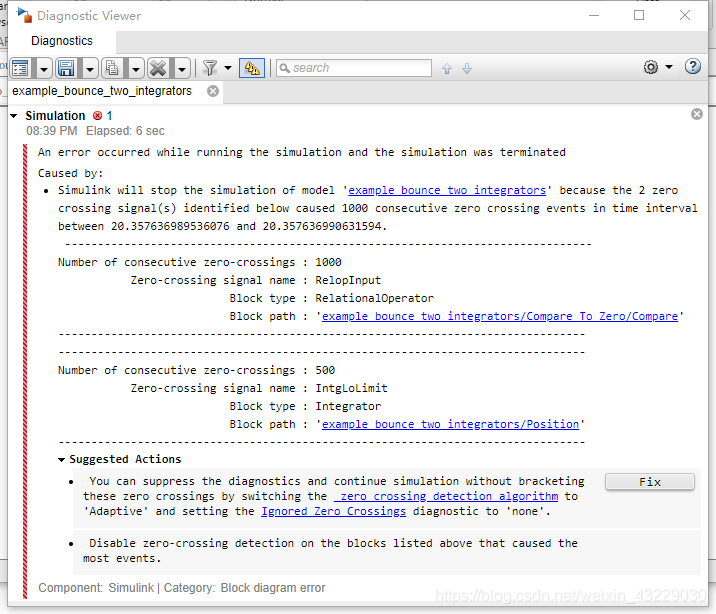Click the Clear diagnostics X icon
Screen dimensions: 716x614
[x=158, y=68]
